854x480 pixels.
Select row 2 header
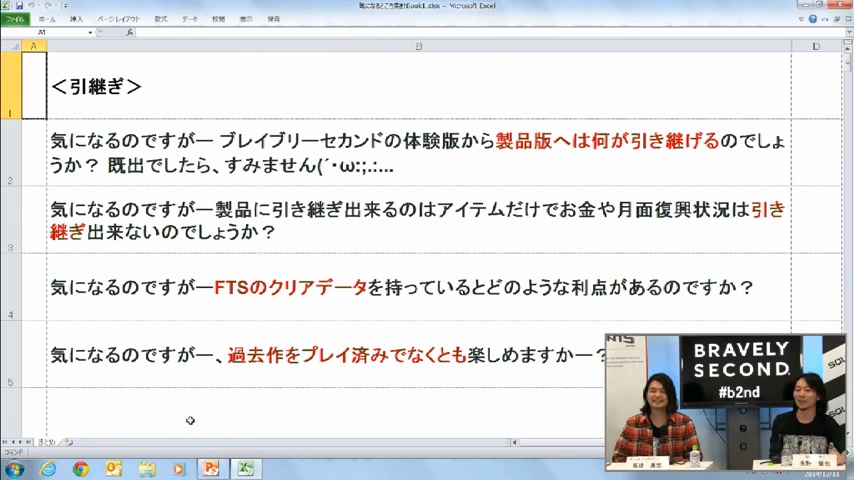tap(11, 153)
